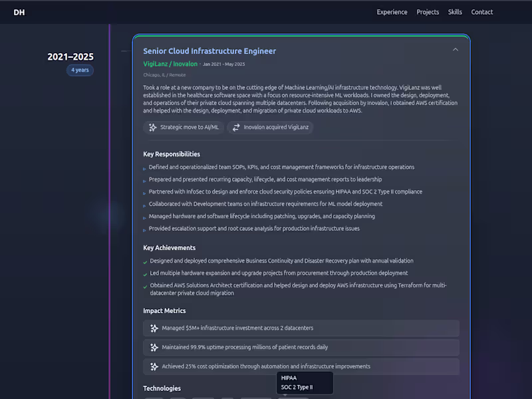Click the DH logo in header
This screenshot has height=399, width=532.
[x=19, y=12]
